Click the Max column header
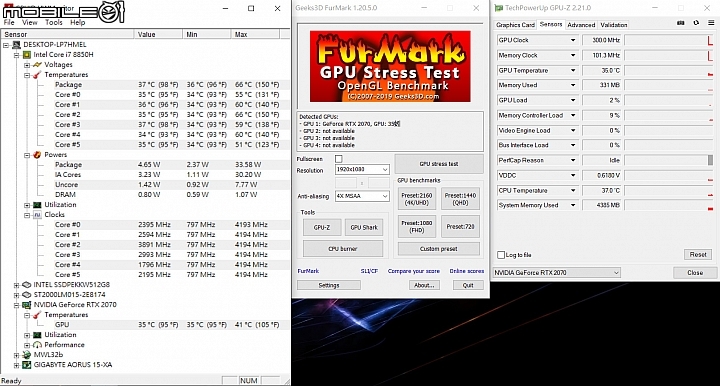The height and width of the screenshot is (386, 720). point(255,34)
